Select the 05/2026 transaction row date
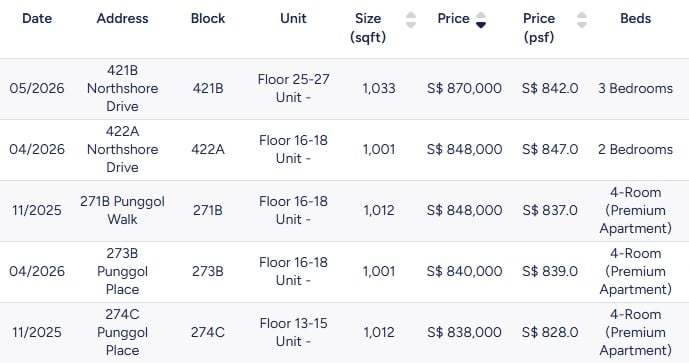Image resolution: width=689 pixels, height=363 pixels. (37, 88)
